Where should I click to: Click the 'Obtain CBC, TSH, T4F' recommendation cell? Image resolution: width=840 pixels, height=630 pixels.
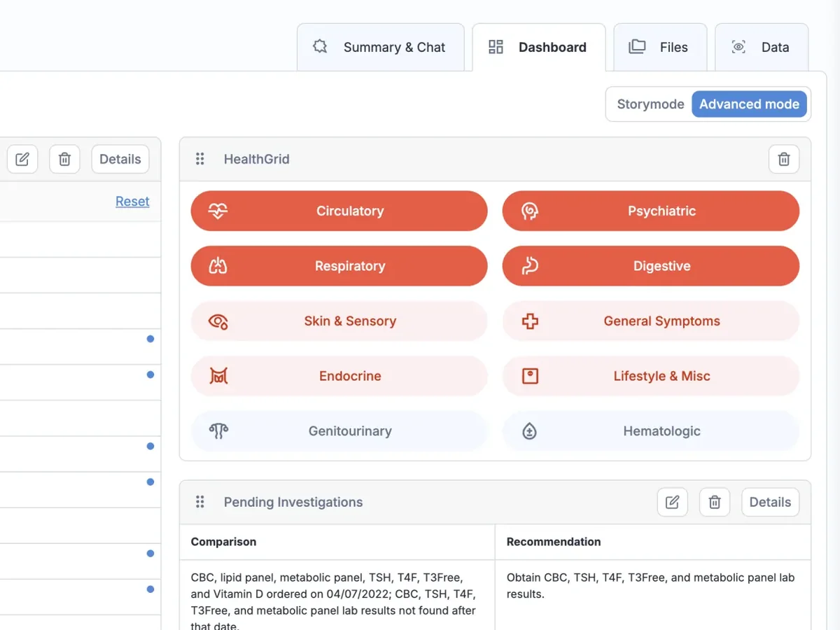point(652,595)
